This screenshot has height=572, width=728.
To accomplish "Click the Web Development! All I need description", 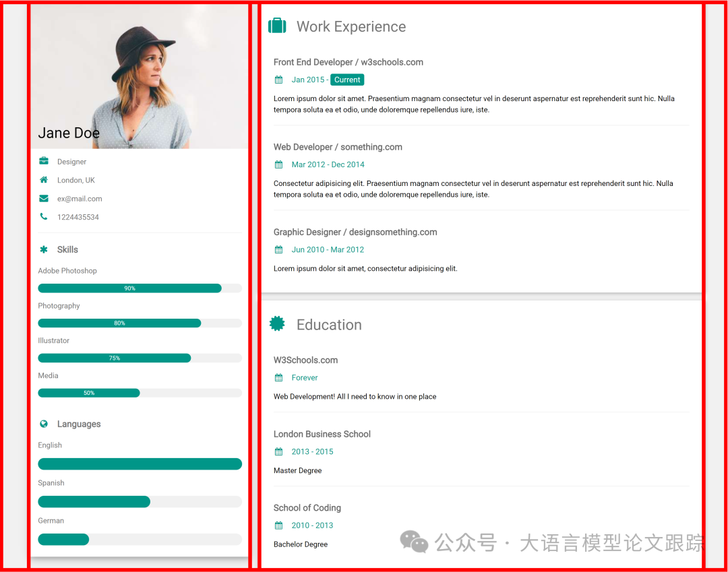I will pyautogui.click(x=355, y=397).
